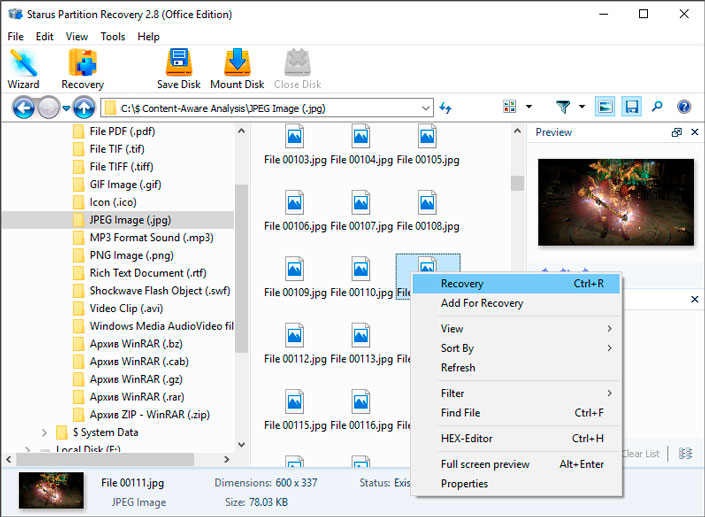This screenshot has height=517, width=705.
Task: Choose Find File in context menu
Action: pos(516,413)
